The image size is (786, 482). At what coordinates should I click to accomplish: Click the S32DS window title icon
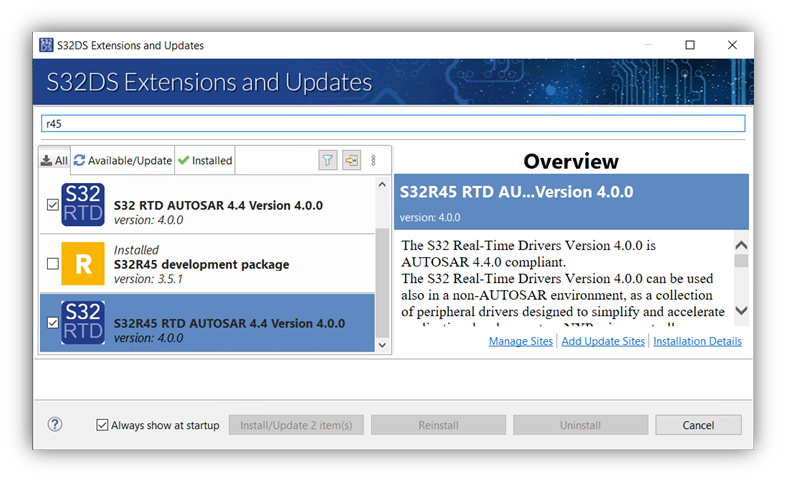point(46,45)
